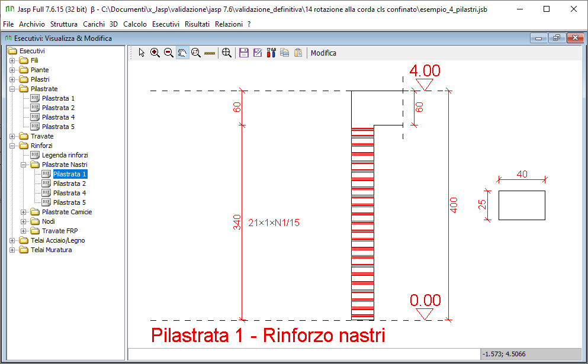Minimize the Esecutivi inner window
Viewport: 588px width, 364px height.
[x=538, y=38]
